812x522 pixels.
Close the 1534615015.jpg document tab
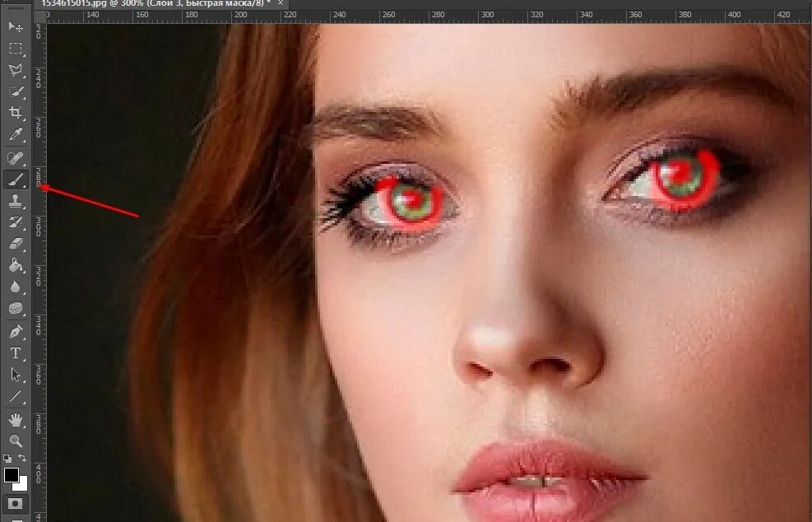tap(281, 3)
